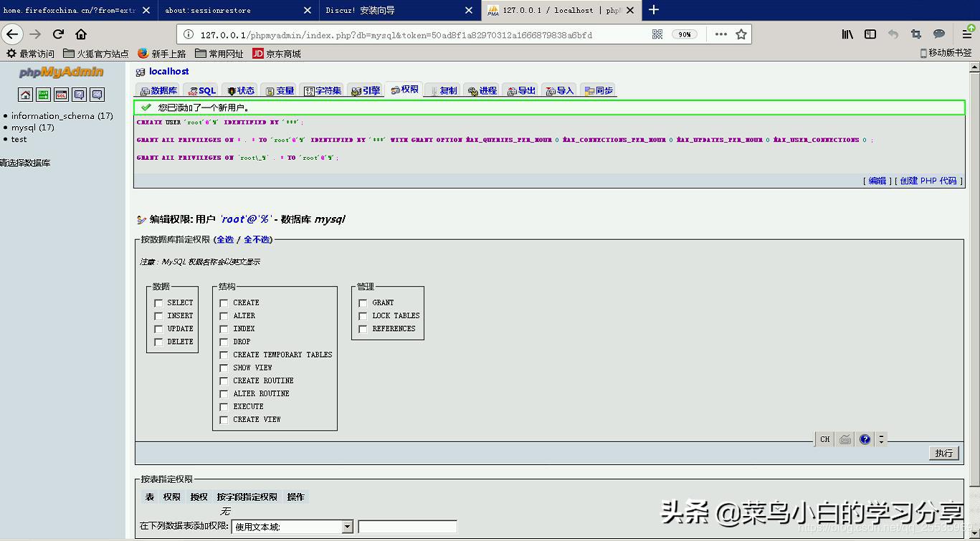Open a new browser tab with plus

click(x=654, y=10)
